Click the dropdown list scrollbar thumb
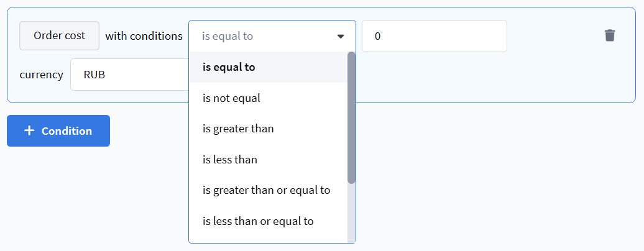 [351, 118]
